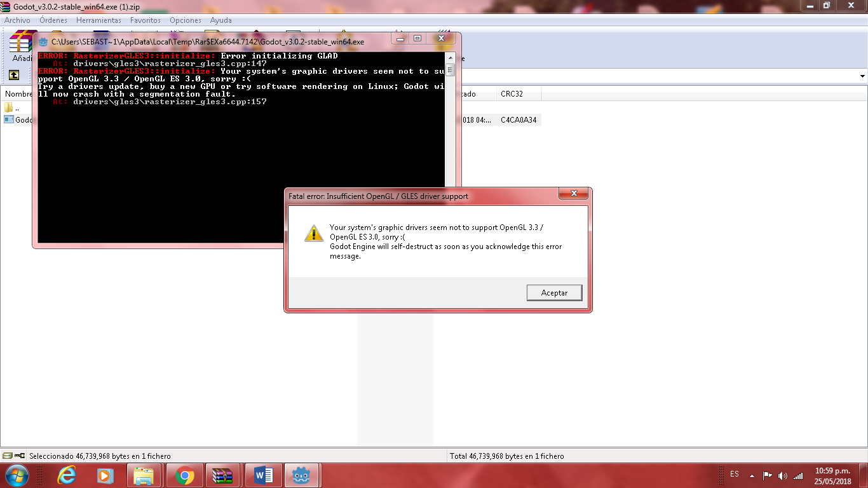Screen dimensions: 868x488
Task: Click 'Seleccionado 46,739,968 bytes' status text
Action: [100, 456]
